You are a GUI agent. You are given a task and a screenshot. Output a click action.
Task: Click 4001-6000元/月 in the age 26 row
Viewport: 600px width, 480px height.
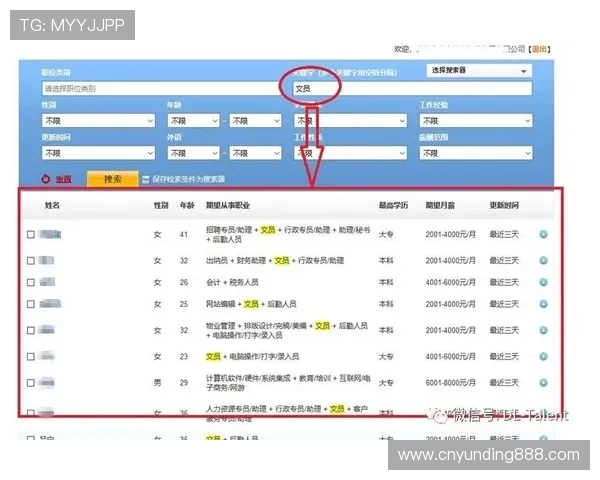click(450, 282)
